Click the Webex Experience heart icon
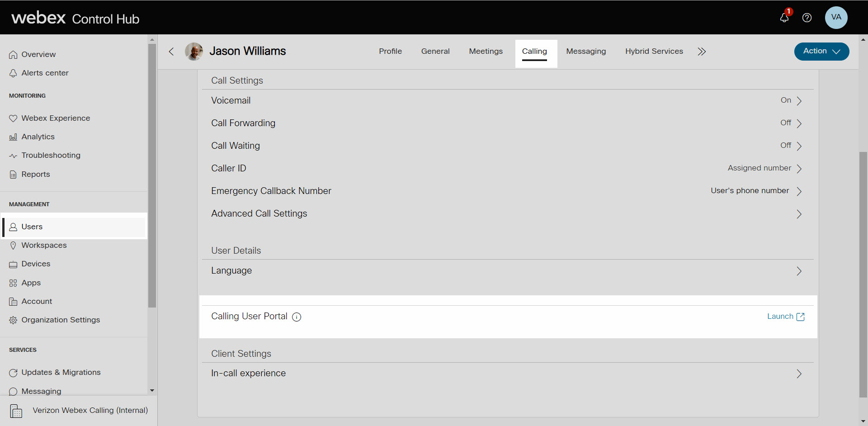Image resolution: width=868 pixels, height=426 pixels. coord(13,118)
